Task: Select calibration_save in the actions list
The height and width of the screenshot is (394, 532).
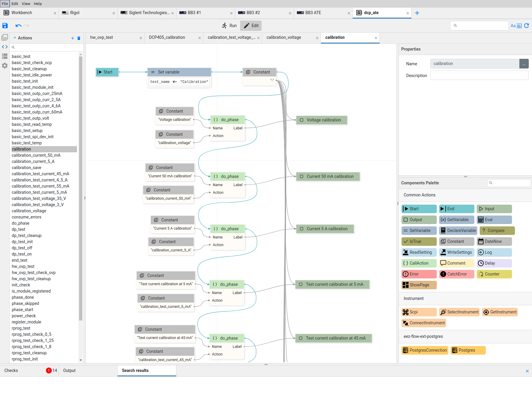Action: (x=26, y=168)
